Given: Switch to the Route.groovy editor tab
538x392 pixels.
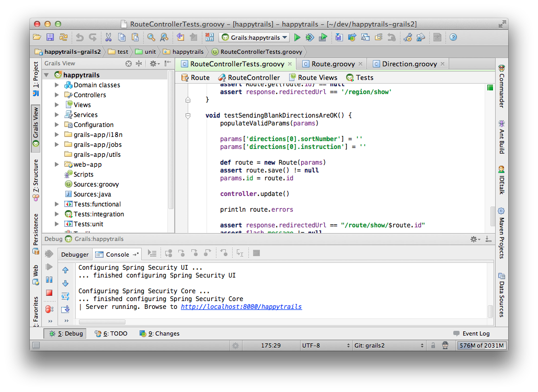Looking at the screenshot, I should 333,64.
